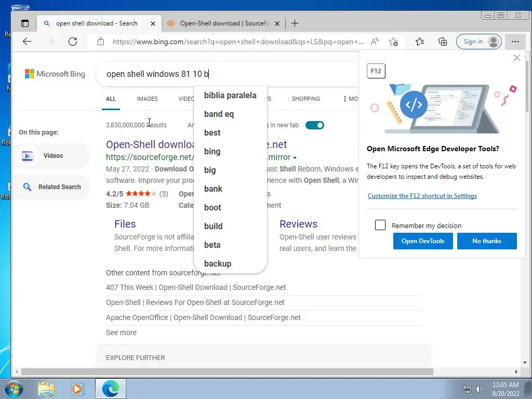Screen dimensions: 532x399
Task: Close the open shell download search tab
Action: (153, 24)
